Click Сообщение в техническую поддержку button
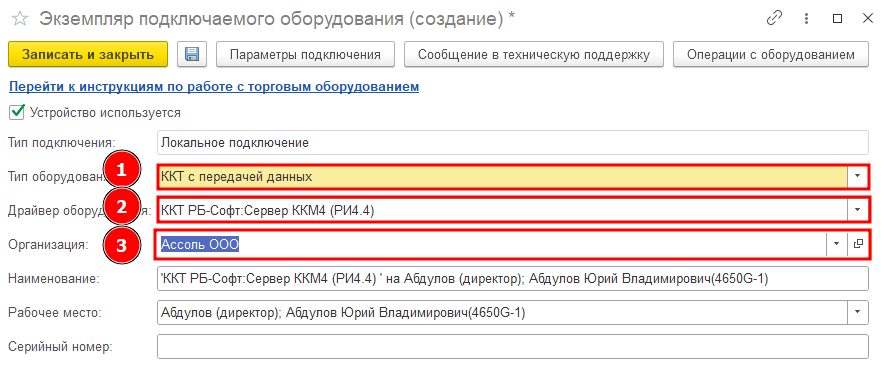 [x=534, y=55]
